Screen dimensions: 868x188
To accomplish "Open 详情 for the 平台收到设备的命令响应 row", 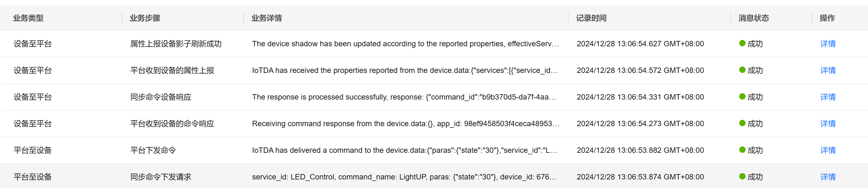I will click(x=828, y=124).
